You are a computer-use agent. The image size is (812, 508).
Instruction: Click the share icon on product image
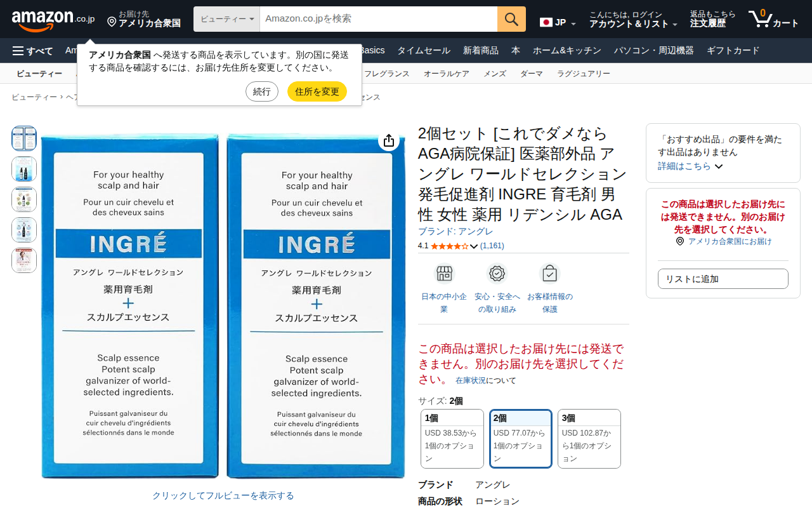click(x=389, y=140)
